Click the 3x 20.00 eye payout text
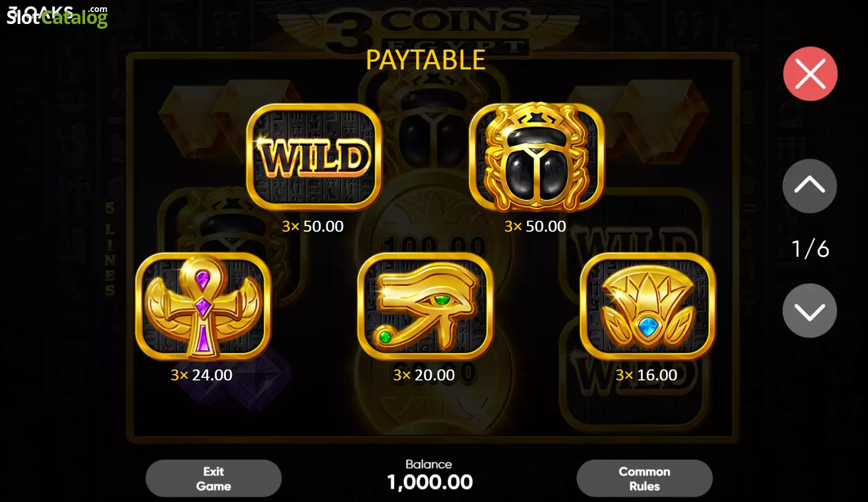 pos(424,375)
